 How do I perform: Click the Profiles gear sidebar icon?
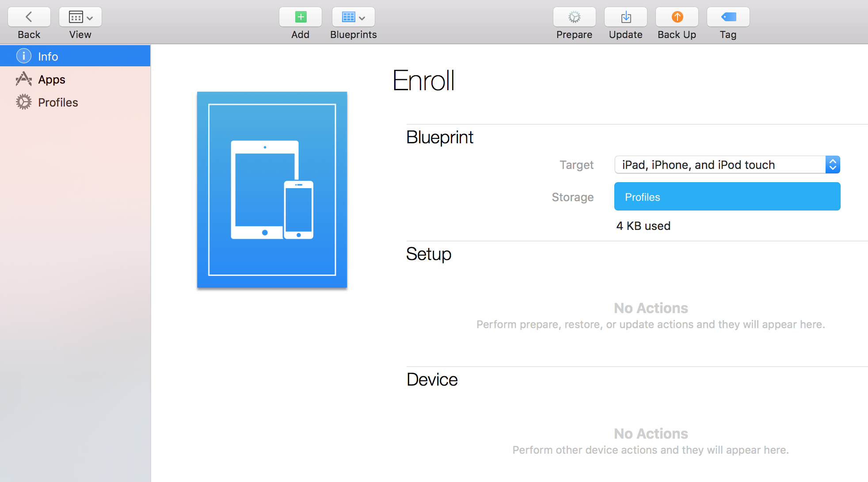click(x=24, y=102)
